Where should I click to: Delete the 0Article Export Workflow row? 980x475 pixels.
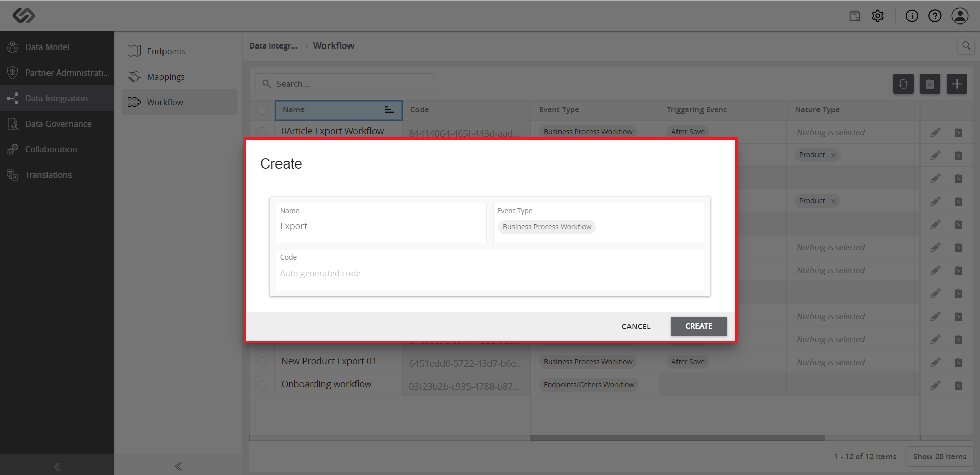pyautogui.click(x=959, y=132)
